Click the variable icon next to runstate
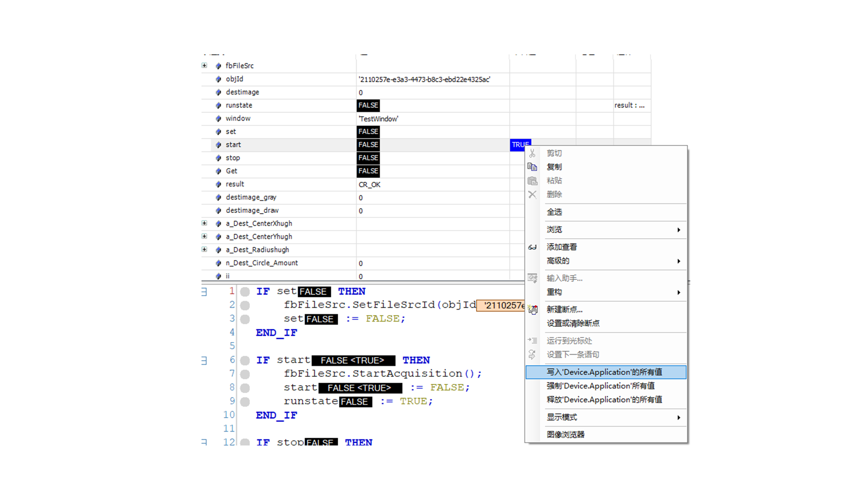The width and height of the screenshot is (868, 488). [x=218, y=105]
